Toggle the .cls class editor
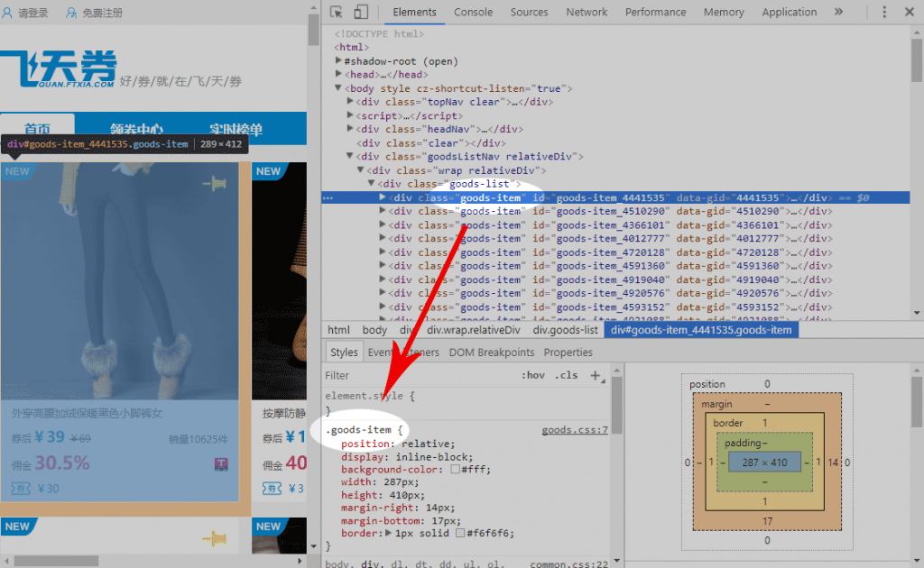The height and width of the screenshot is (568, 924). click(567, 375)
